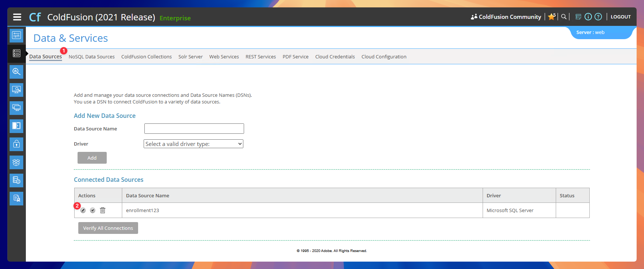
Task: Open the ColdFusion Community link
Action: (506, 17)
